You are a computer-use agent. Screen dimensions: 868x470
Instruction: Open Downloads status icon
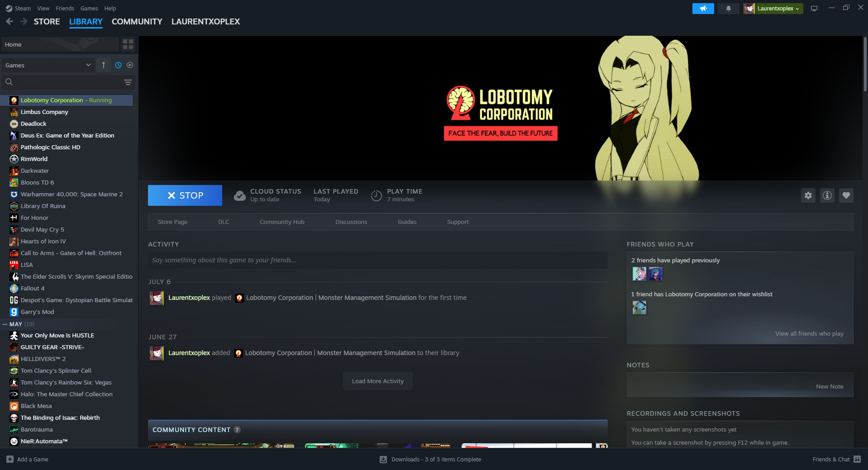383,459
